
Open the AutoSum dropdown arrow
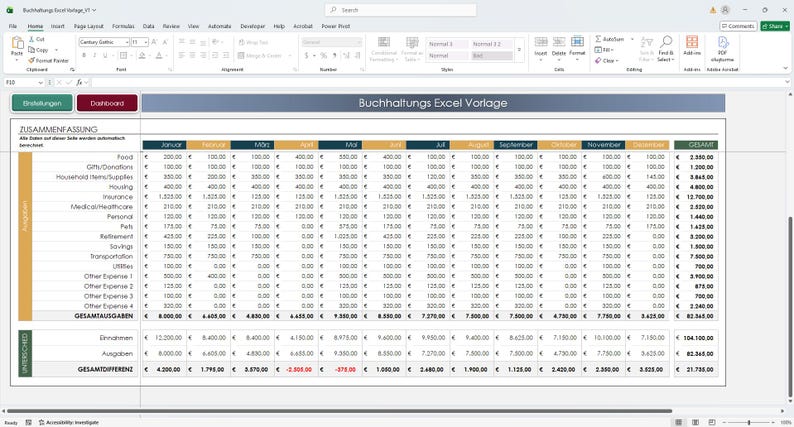631,39
